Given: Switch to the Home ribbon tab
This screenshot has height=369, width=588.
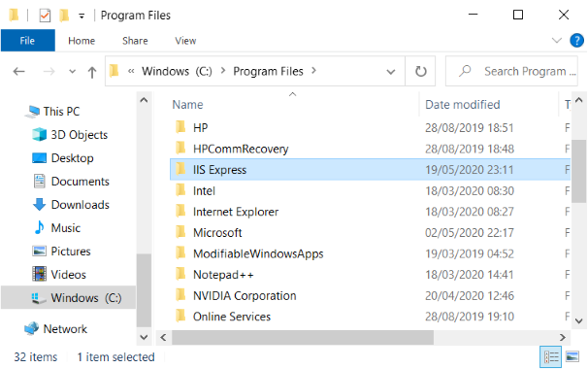Looking at the screenshot, I should pos(82,41).
